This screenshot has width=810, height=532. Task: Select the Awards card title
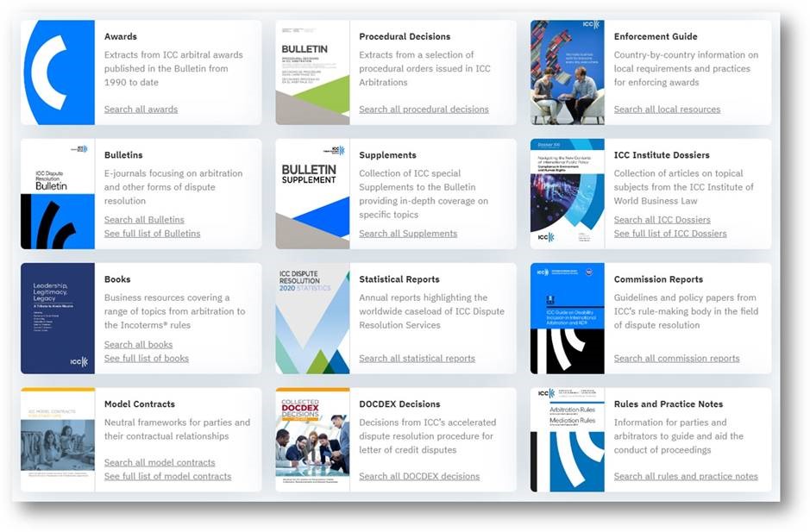tap(121, 37)
